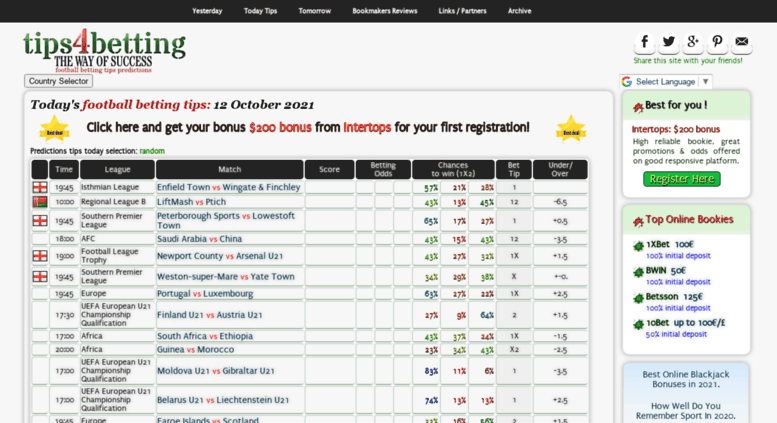Open Peterborough Sports vs Lowestoft Town match
Viewport: 777px width, 423px height.
(x=226, y=220)
